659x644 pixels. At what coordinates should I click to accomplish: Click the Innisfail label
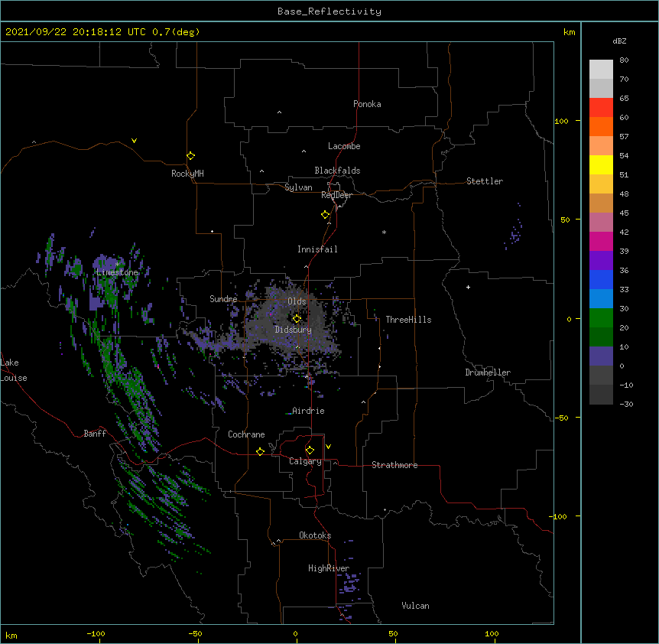point(317,249)
